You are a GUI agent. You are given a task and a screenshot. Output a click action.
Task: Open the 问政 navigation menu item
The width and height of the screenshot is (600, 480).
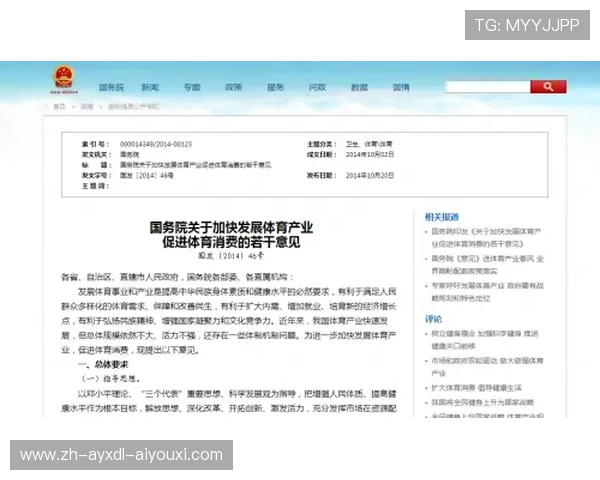pyautogui.click(x=317, y=88)
